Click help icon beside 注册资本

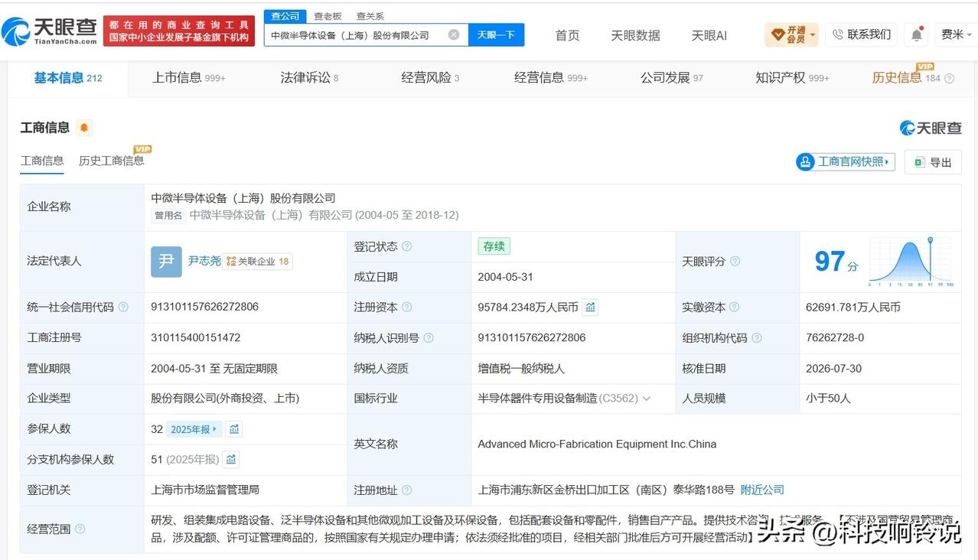pyautogui.click(x=406, y=308)
